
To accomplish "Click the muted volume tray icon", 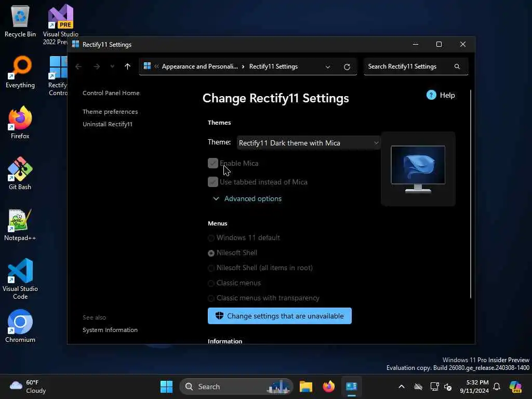I will pos(448,387).
